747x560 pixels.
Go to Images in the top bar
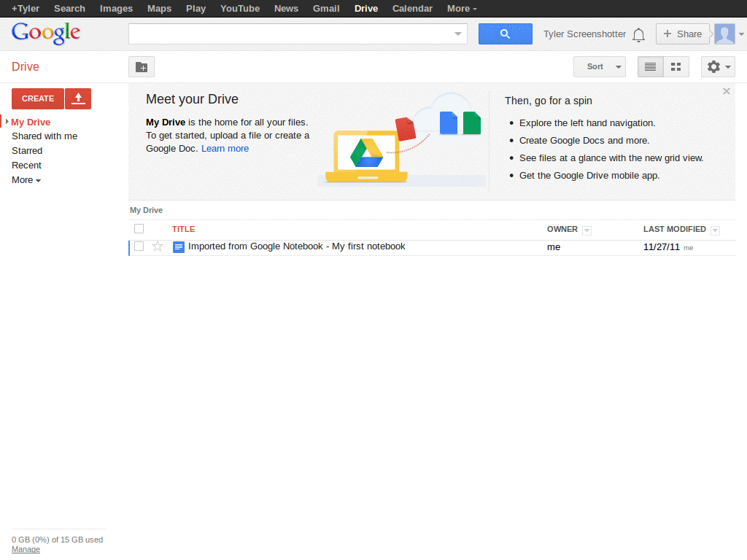[116, 9]
